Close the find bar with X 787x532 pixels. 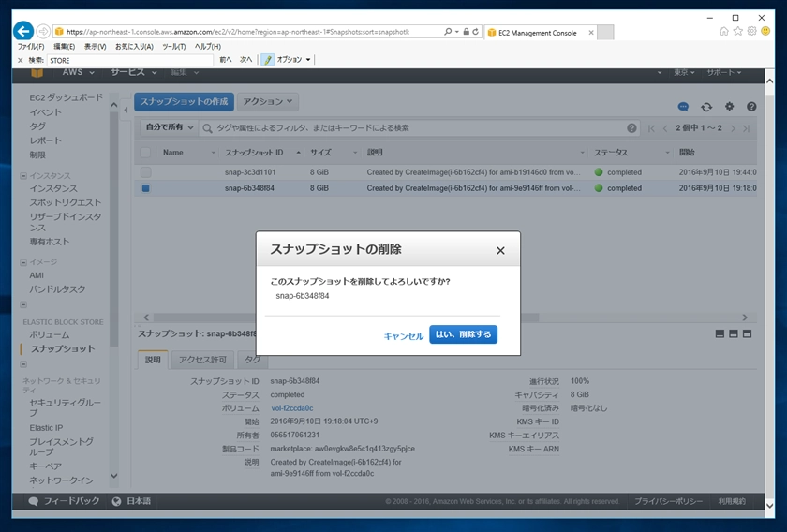[20, 60]
